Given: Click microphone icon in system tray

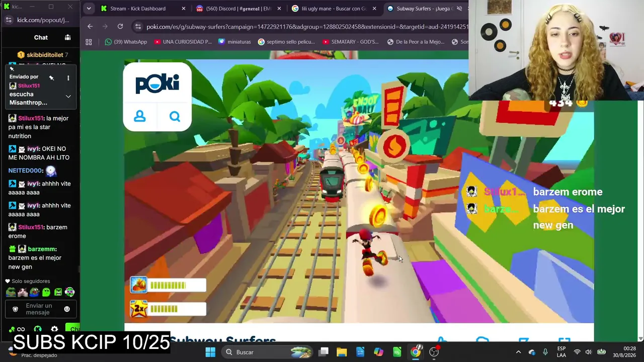Looking at the screenshot, I should [x=545, y=352].
